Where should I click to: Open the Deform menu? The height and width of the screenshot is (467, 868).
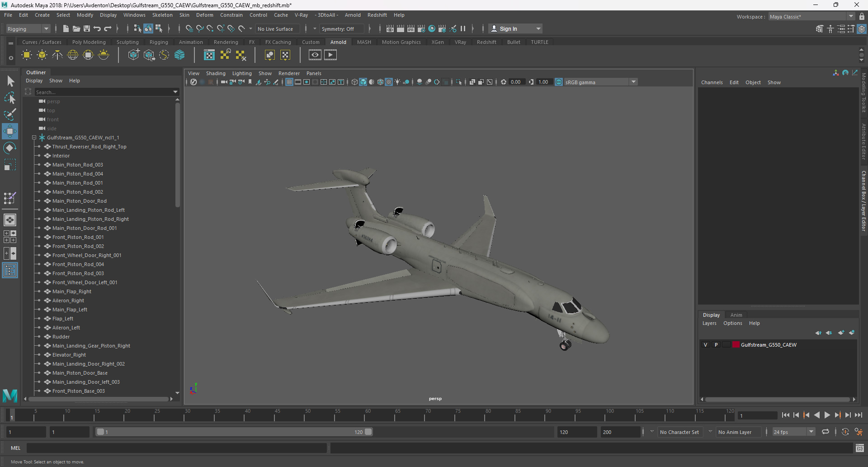click(204, 15)
